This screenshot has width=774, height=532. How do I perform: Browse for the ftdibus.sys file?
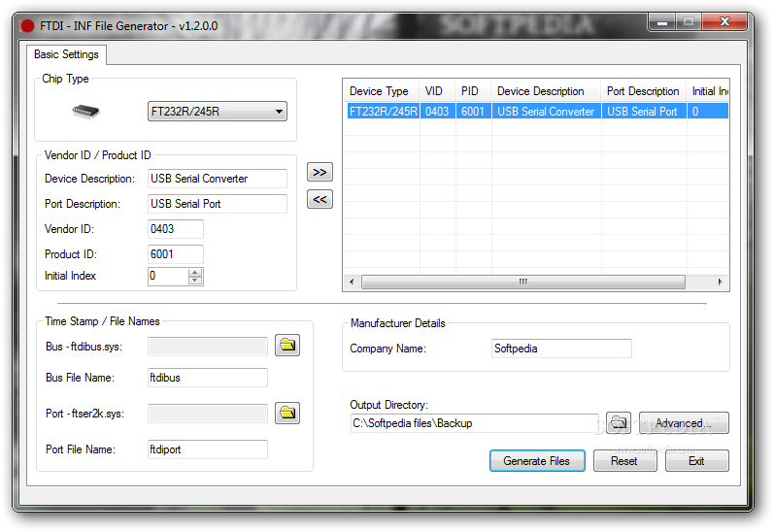(287, 346)
